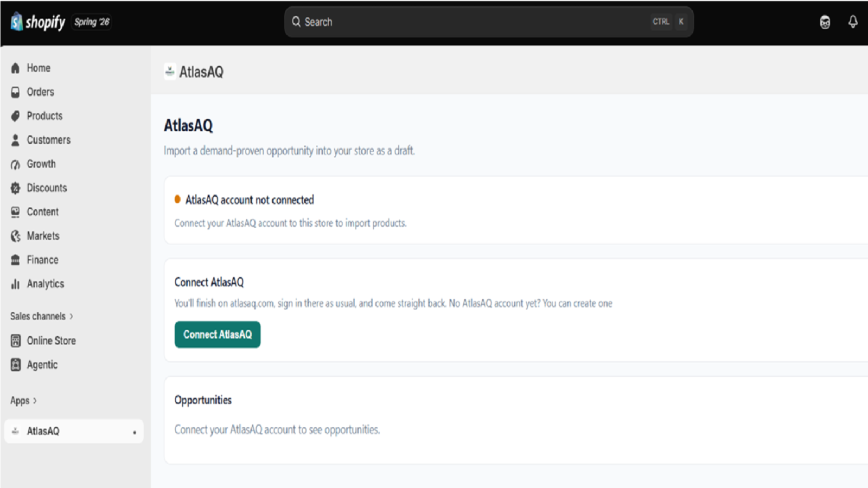Focus the Search field
Image resolution: width=868 pixels, height=488 pixels.
point(489,22)
